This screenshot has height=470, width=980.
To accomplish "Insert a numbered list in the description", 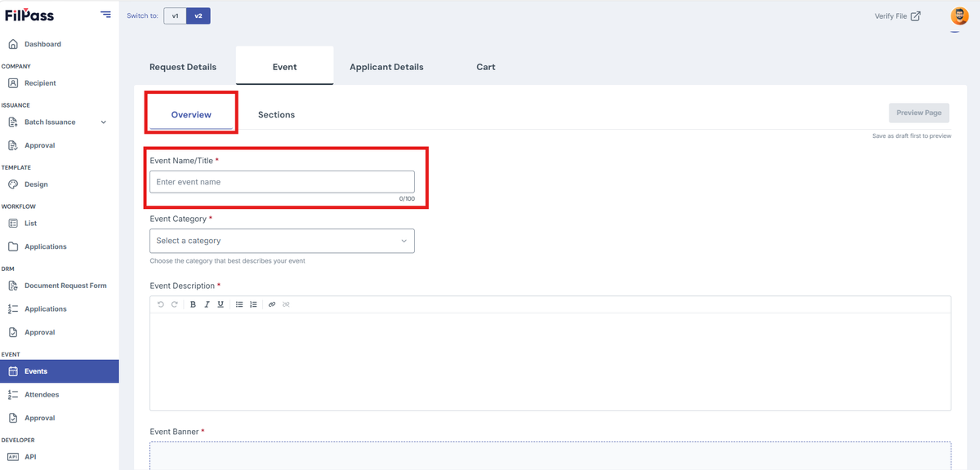I will point(253,304).
